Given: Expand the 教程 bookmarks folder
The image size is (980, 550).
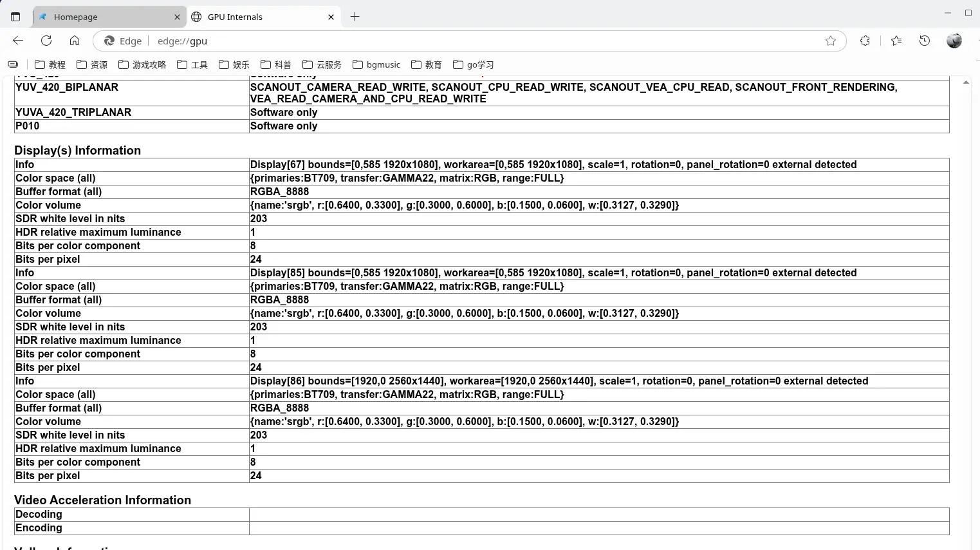Looking at the screenshot, I should point(50,64).
